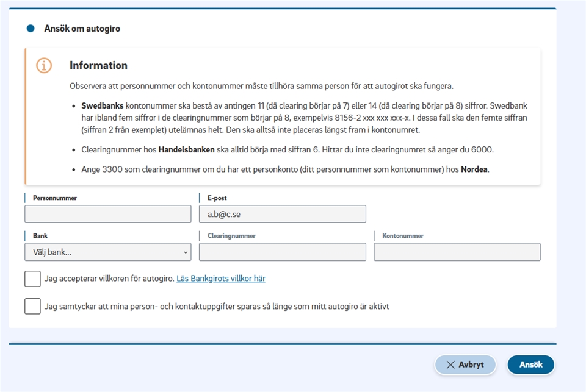The width and height of the screenshot is (586, 392).
Task: Click the 'Jag samtycker' consent label text
Action: pos(217,306)
